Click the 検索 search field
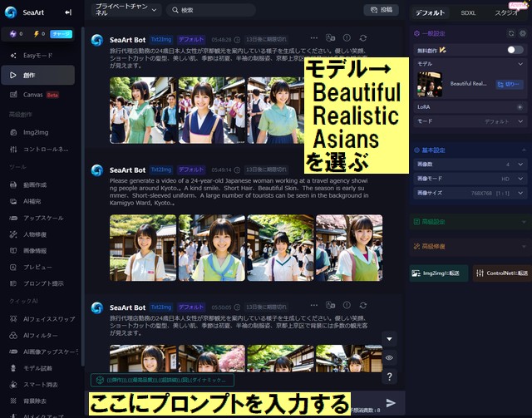Viewport: 532px width, 418px height. pyautogui.click(x=211, y=10)
